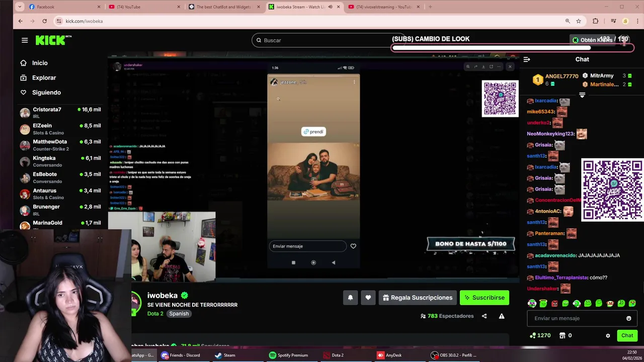Image resolution: width=644 pixels, height=362 pixels.
Task: Click the KICK logo
Action: (53, 40)
